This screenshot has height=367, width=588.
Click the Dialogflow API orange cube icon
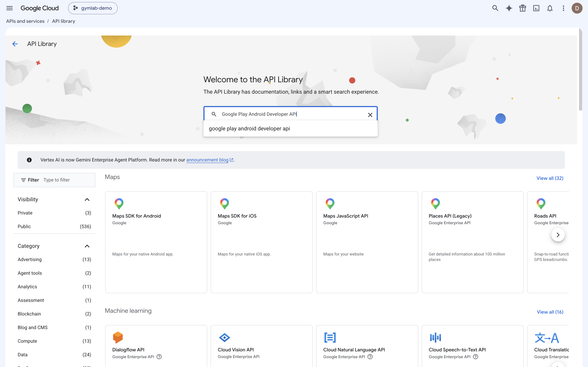click(x=118, y=337)
